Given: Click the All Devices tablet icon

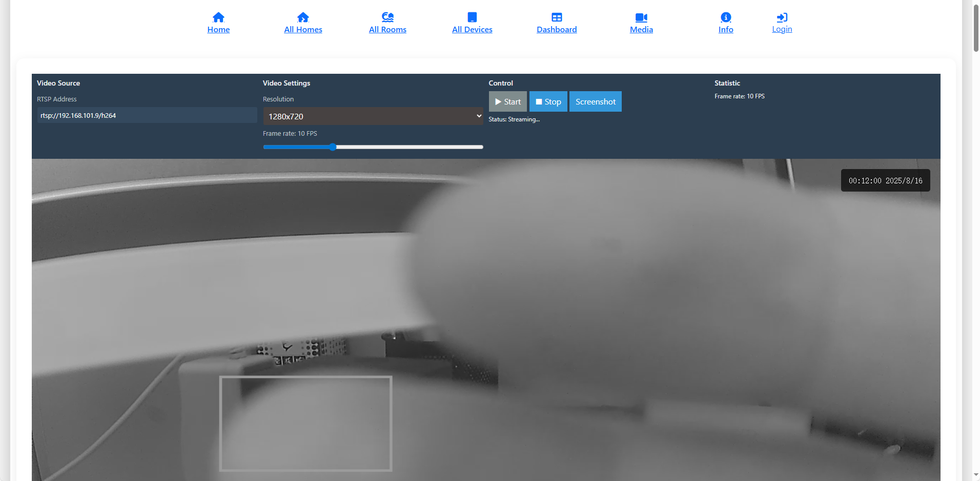Looking at the screenshot, I should (472, 17).
